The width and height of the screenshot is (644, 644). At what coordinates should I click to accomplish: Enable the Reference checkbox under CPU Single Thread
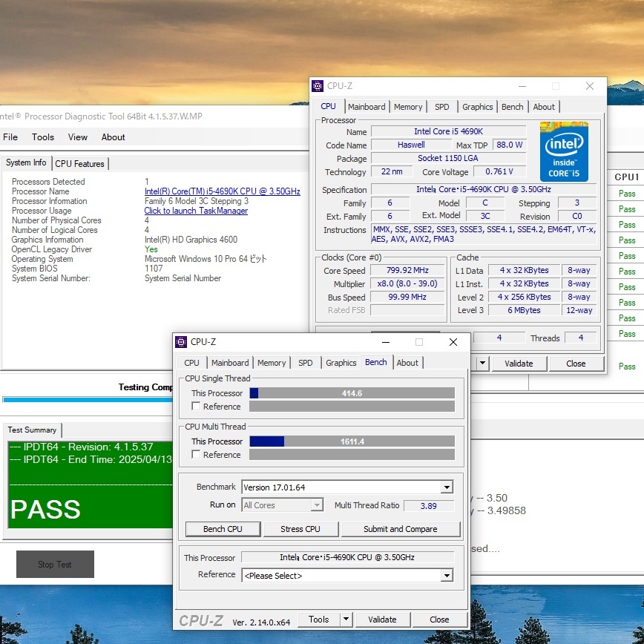tap(196, 406)
